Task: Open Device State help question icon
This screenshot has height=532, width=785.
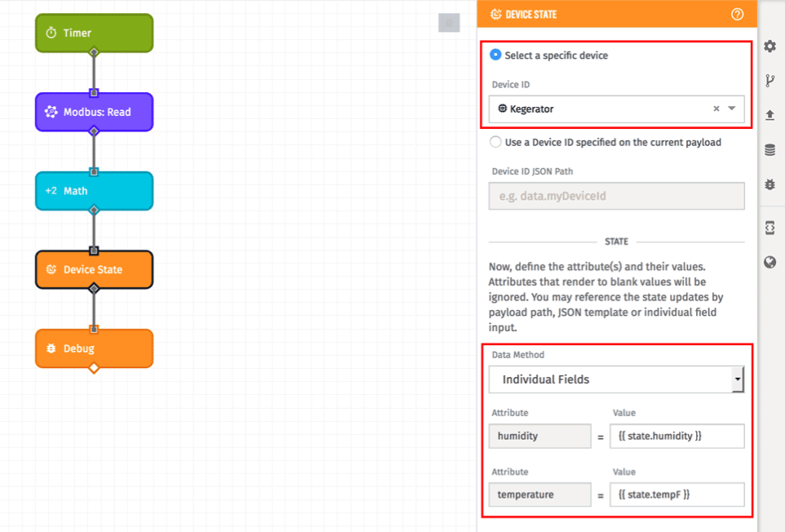Action: (x=737, y=14)
